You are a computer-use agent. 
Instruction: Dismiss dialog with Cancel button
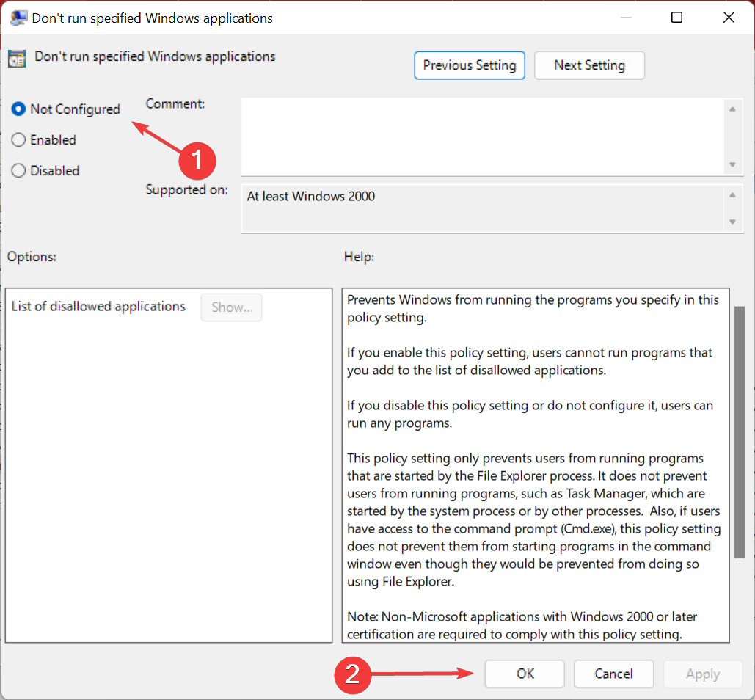click(613, 674)
